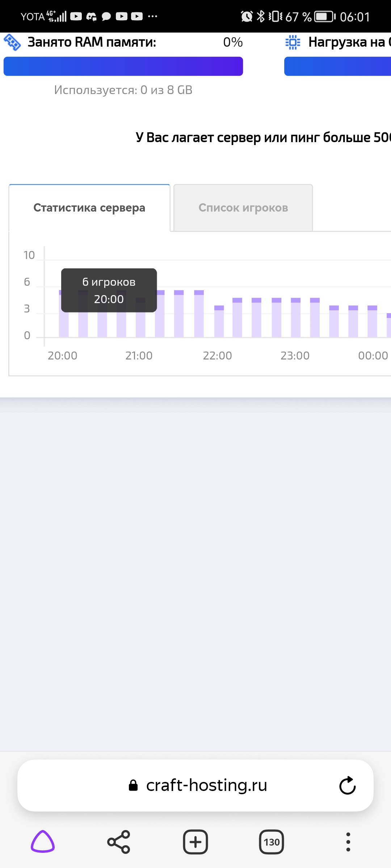
Task: Switch to Список игроков tab
Action: click(243, 208)
